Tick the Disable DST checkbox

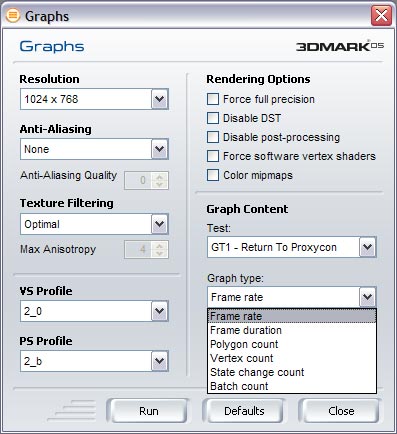(213, 118)
